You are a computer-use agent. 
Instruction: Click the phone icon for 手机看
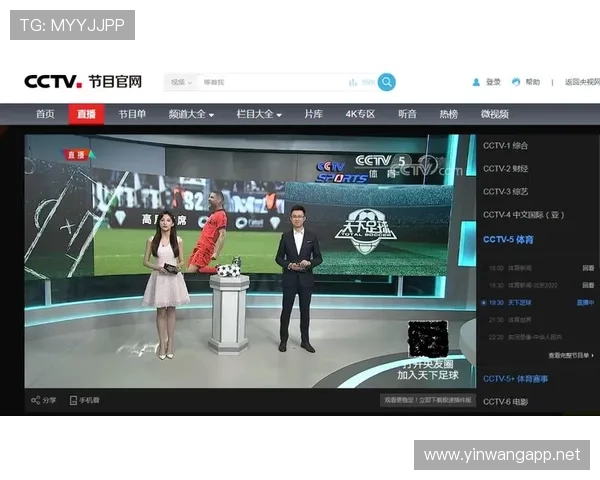click(73, 400)
